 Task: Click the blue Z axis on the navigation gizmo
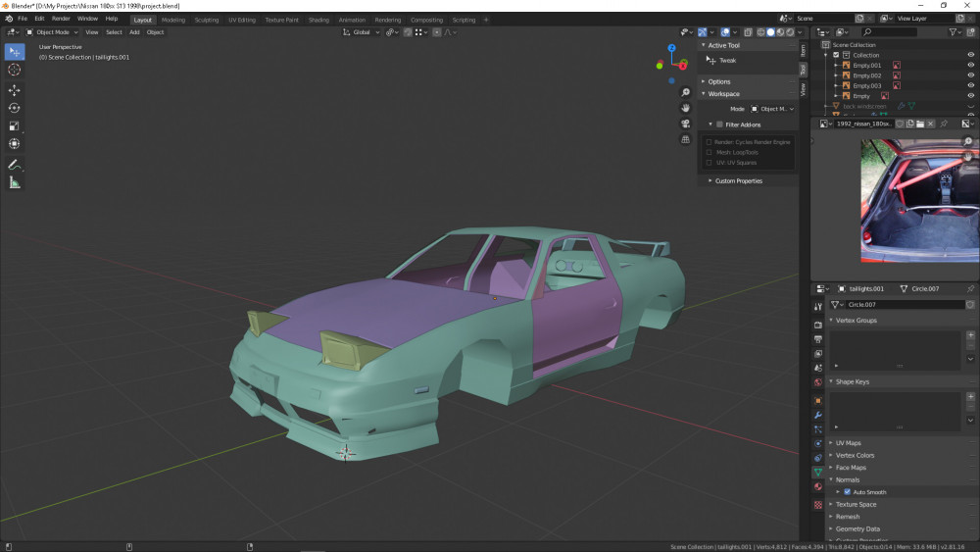[671, 47]
